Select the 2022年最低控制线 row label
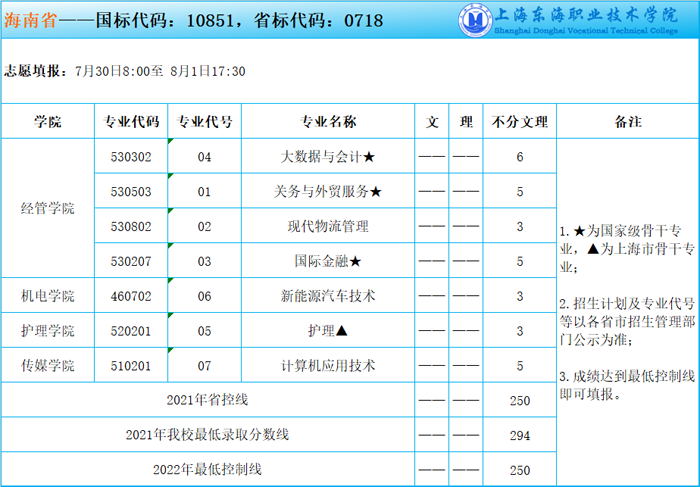Image resolution: width=700 pixels, height=487 pixels. 207,470
